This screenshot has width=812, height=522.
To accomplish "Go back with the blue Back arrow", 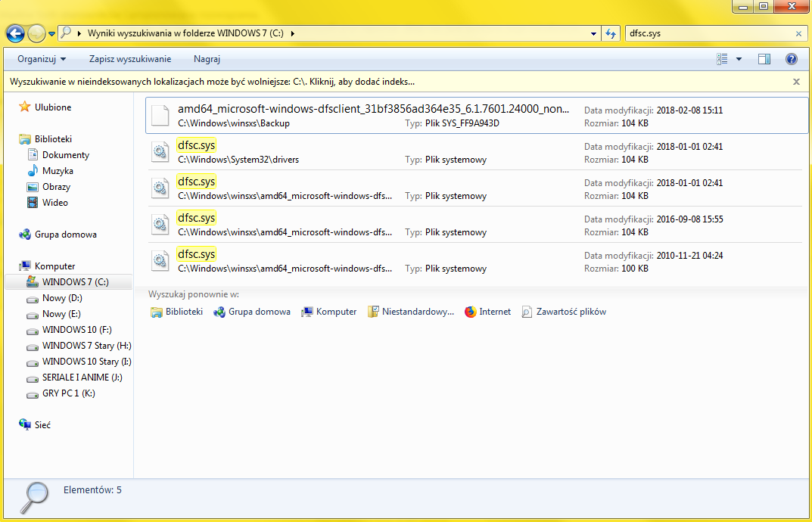I will [15, 33].
